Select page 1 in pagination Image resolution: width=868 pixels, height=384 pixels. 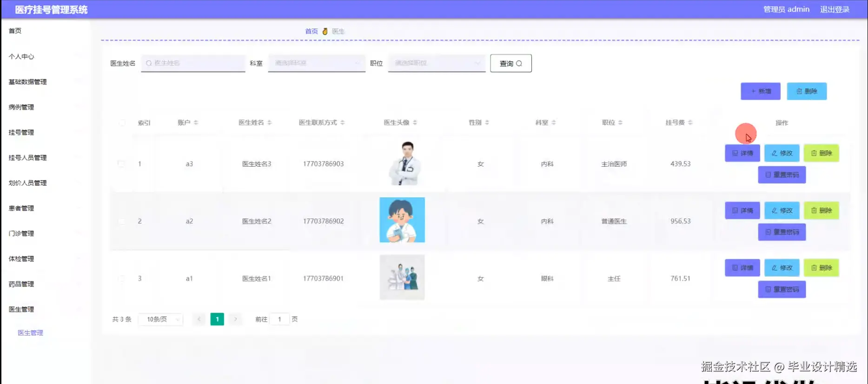point(217,319)
